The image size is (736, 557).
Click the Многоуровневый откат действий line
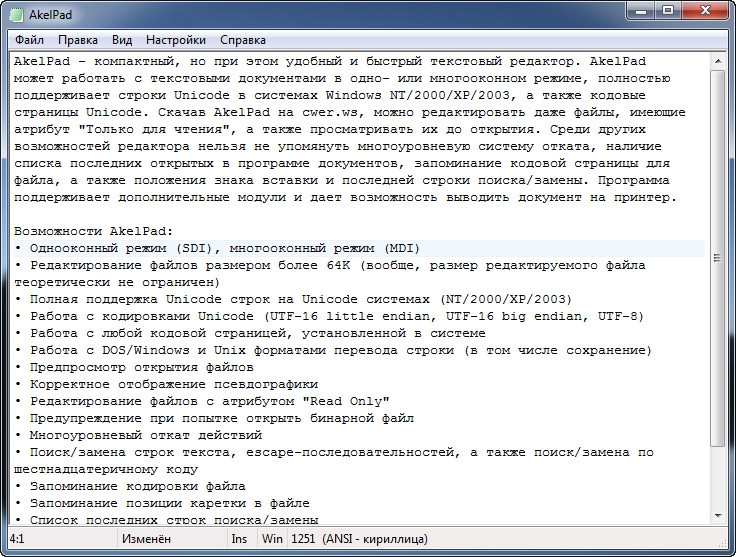tap(140, 435)
